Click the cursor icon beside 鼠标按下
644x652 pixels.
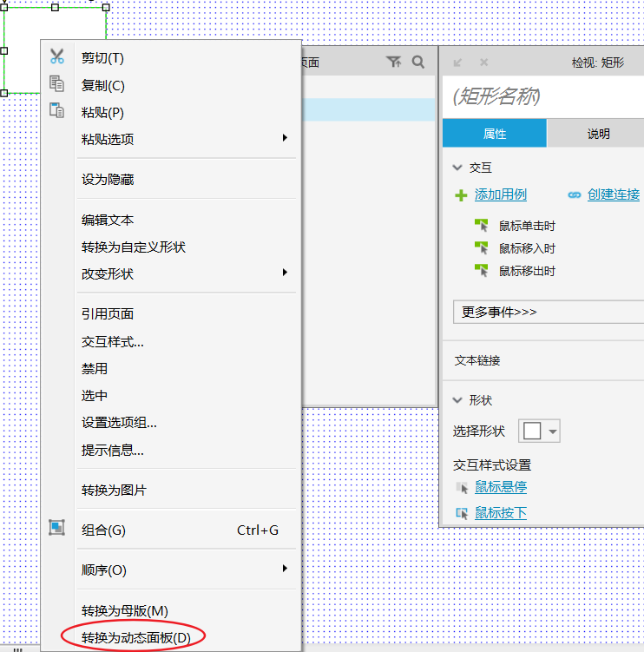pos(463,513)
